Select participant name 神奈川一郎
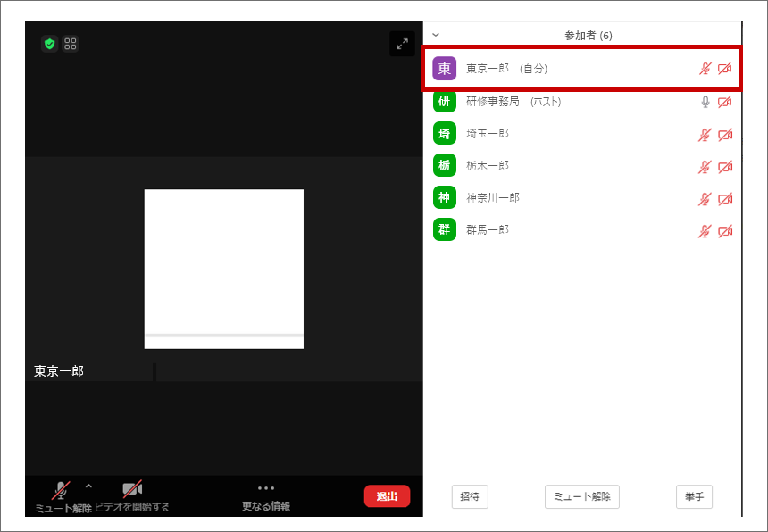This screenshot has height=532, width=768. 493,198
